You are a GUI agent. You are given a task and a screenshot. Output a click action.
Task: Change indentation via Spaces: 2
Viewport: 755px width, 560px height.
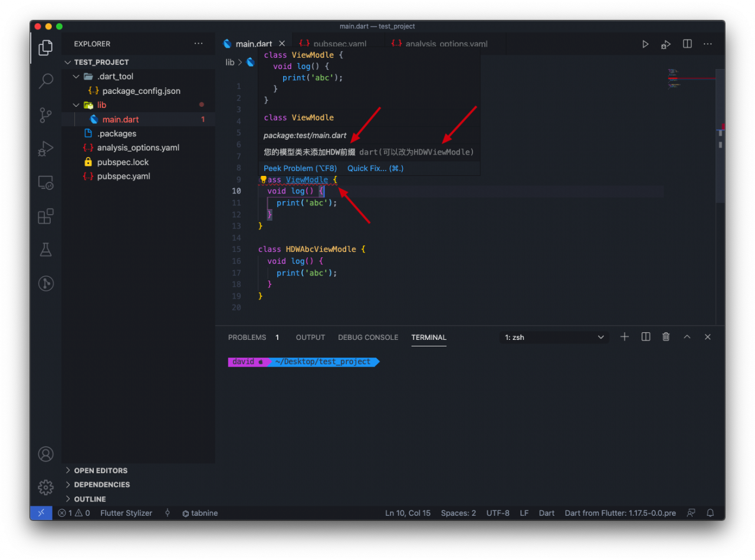click(458, 513)
